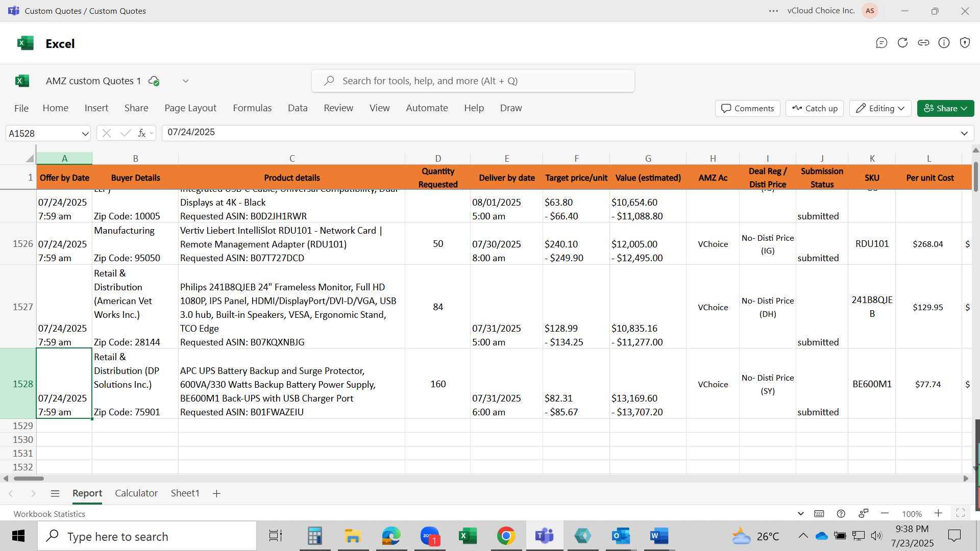The image size is (980, 551).
Task: Click the search for tools box
Action: tap(473, 81)
